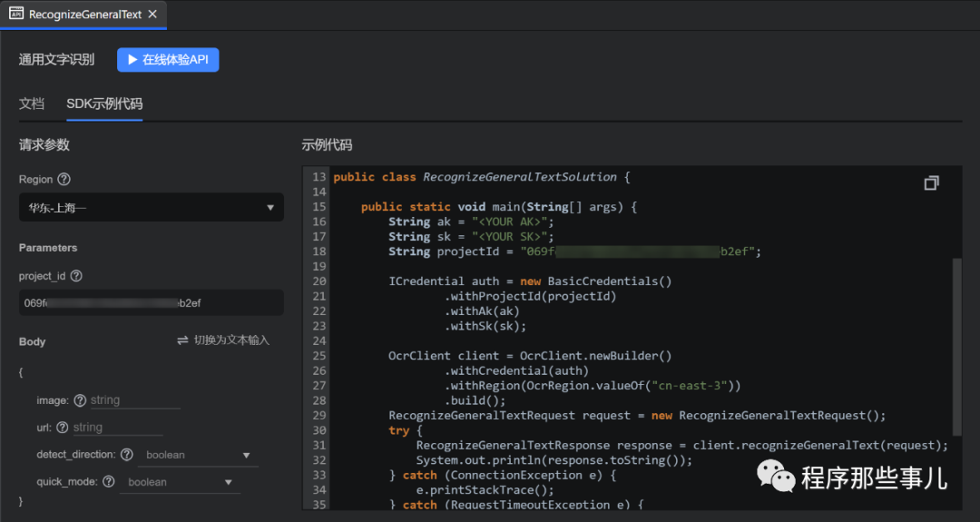Image resolution: width=980 pixels, height=522 pixels.
Task: Click the Body label
Action: pos(32,341)
